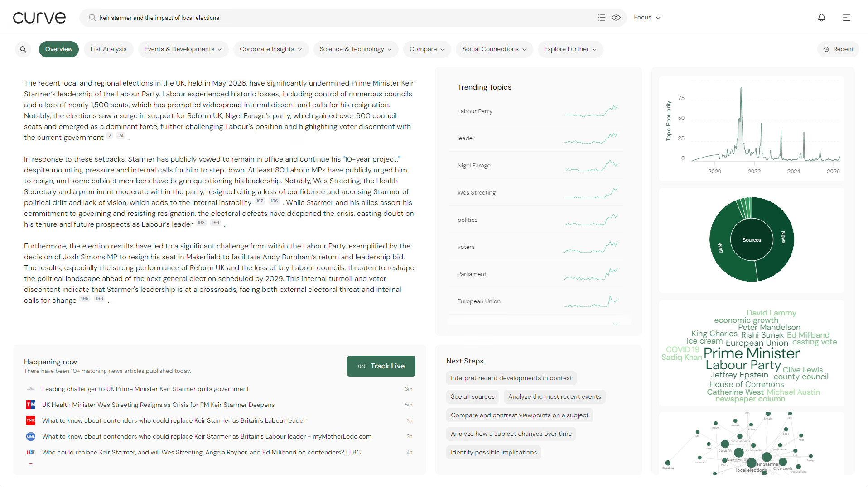
Task: Open the hamburger menu icon
Action: [x=846, y=18]
